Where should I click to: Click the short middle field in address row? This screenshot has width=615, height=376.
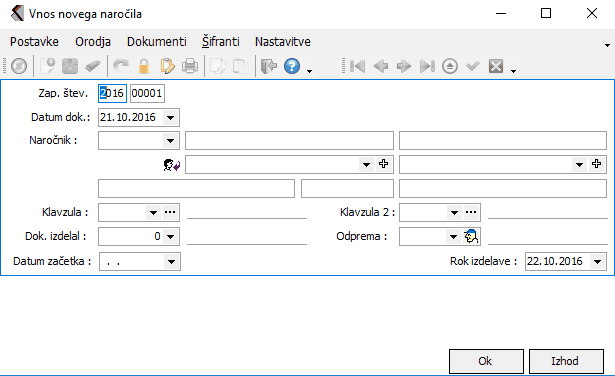347,189
